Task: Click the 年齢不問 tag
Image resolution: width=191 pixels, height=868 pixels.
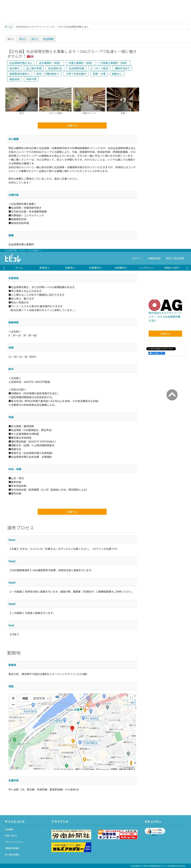Action: [31, 79]
